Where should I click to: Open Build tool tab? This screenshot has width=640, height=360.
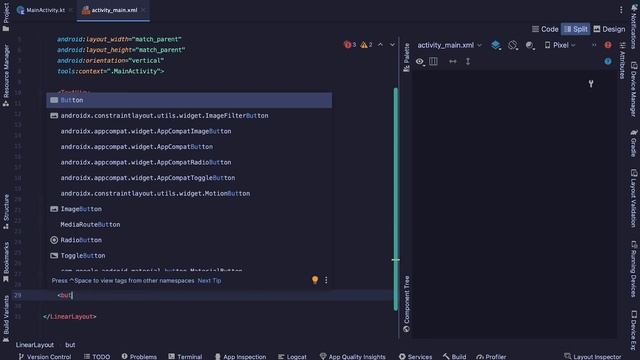click(x=455, y=356)
